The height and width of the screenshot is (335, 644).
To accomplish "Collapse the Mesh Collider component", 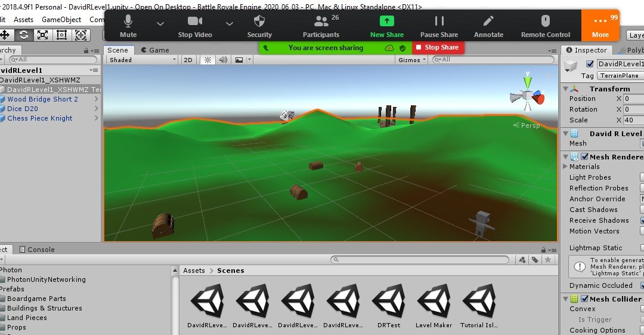I will tap(565, 299).
